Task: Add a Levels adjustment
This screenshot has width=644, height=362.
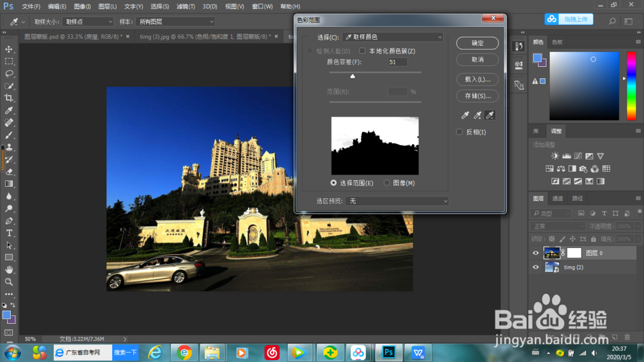Action: tap(566, 156)
